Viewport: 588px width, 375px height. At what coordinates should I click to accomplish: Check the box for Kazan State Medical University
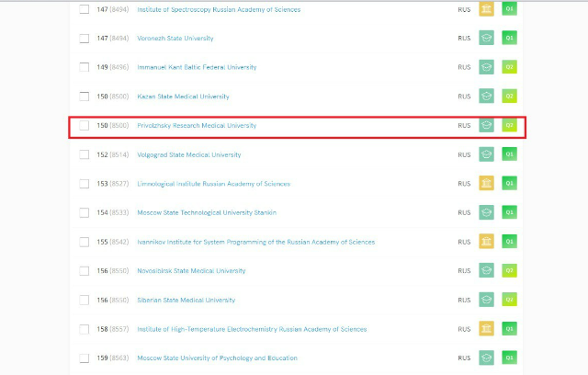click(85, 97)
